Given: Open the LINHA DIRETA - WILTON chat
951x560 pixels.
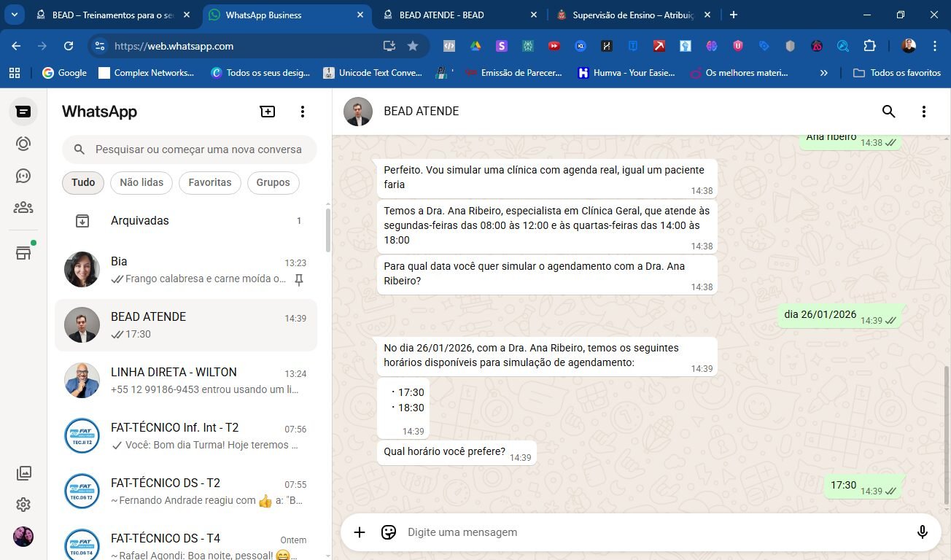Looking at the screenshot, I should click(186, 381).
